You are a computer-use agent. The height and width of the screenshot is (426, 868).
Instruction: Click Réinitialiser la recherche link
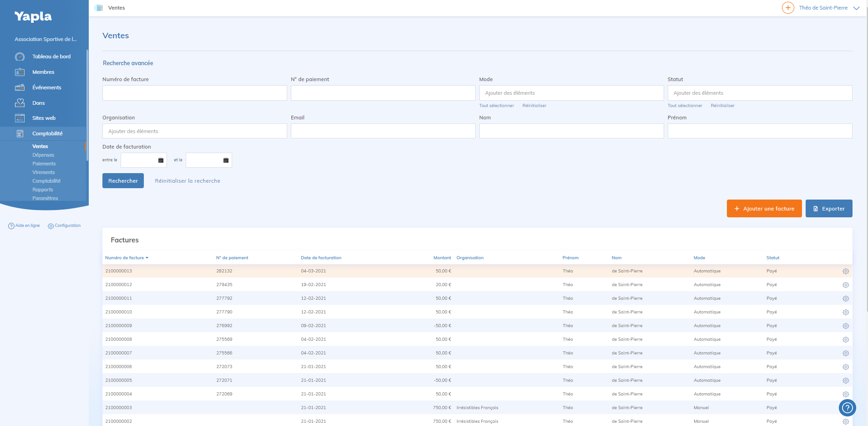click(x=188, y=181)
